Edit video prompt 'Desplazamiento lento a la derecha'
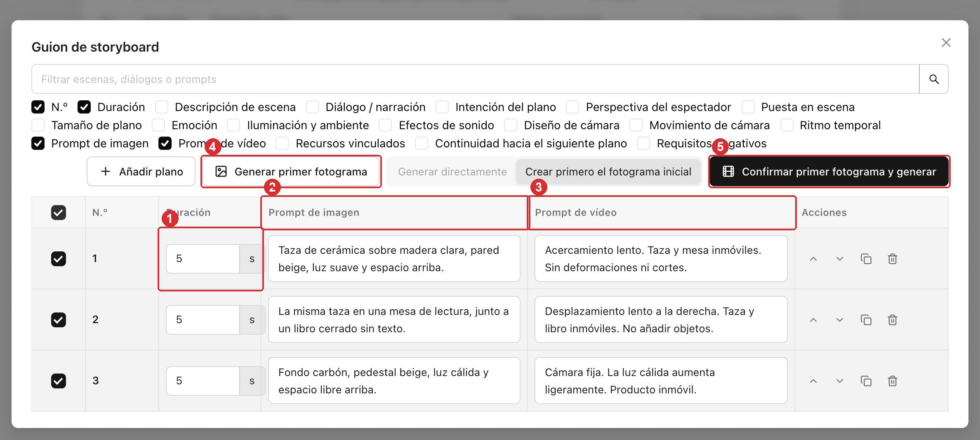Image resolution: width=980 pixels, height=440 pixels. (x=661, y=320)
